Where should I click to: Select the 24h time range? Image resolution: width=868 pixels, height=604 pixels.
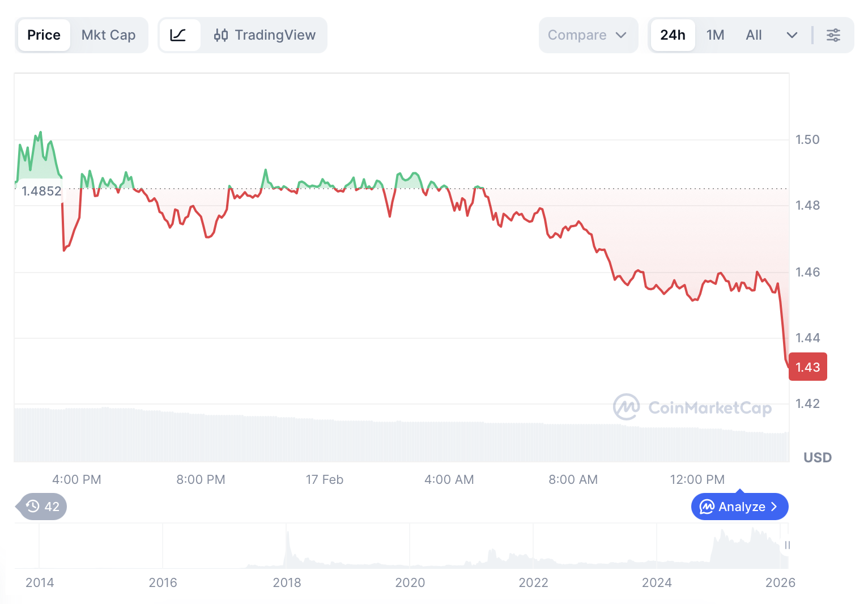pyautogui.click(x=673, y=35)
